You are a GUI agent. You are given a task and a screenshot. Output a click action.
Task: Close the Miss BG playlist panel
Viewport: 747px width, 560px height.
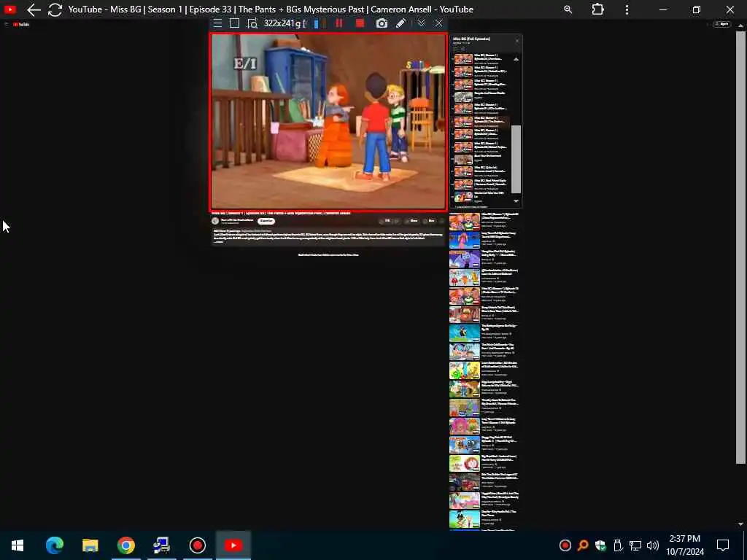point(517,41)
